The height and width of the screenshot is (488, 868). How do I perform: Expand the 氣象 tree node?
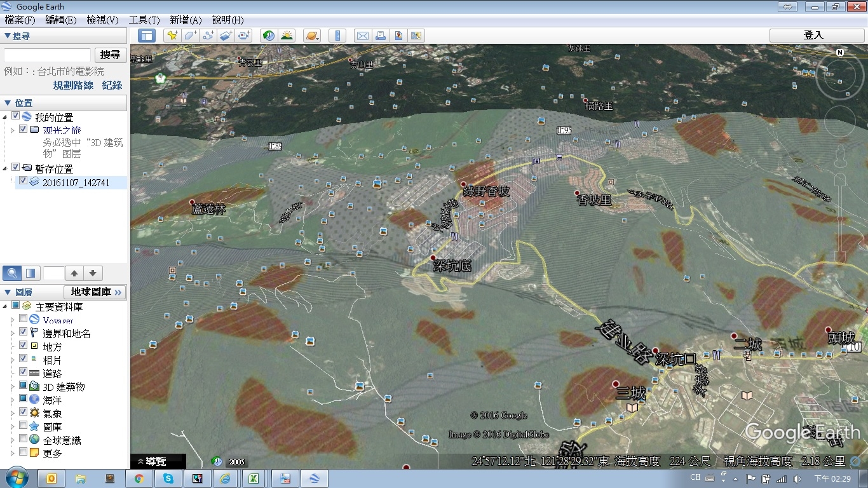point(13,413)
